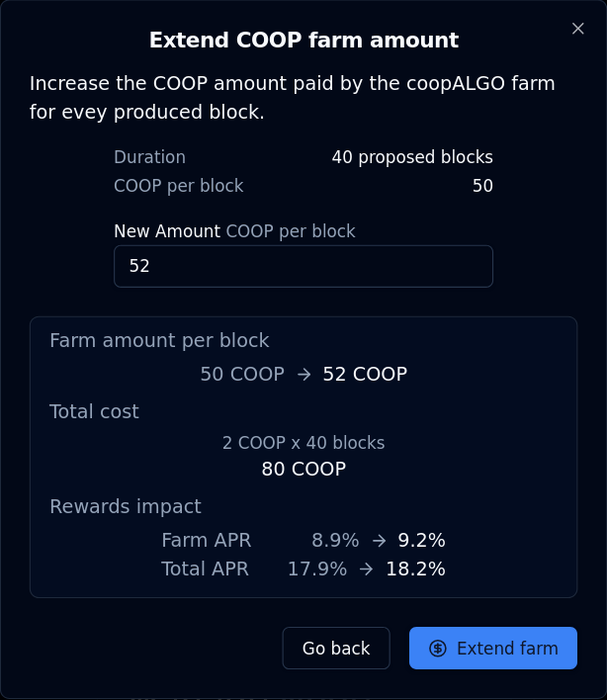
Task: Click the "80 COOP" total cost value
Action: click(x=303, y=470)
